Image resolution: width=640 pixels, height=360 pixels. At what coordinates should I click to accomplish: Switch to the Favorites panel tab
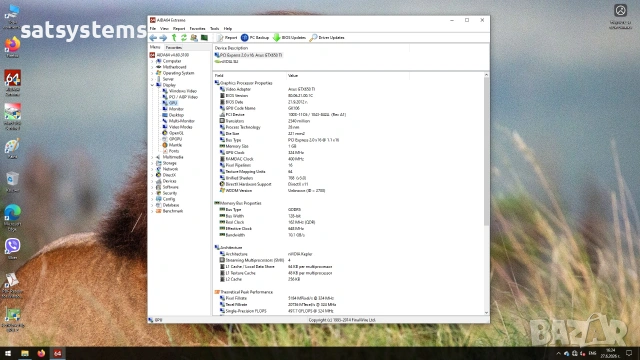174,47
